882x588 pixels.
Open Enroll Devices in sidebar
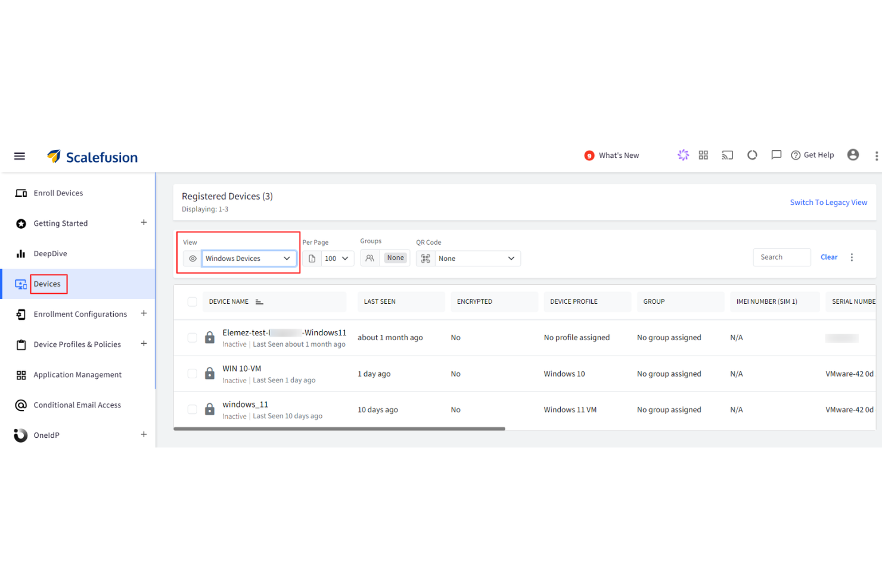click(58, 193)
